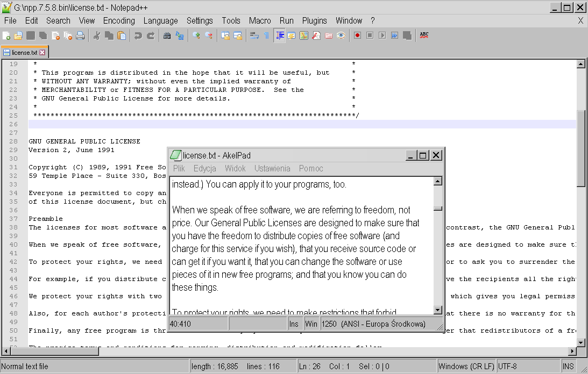The width and height of the screenshot is (588, 374).
Task: Open the Edit menu in Notepad++
Action: (x=32, y=20)
